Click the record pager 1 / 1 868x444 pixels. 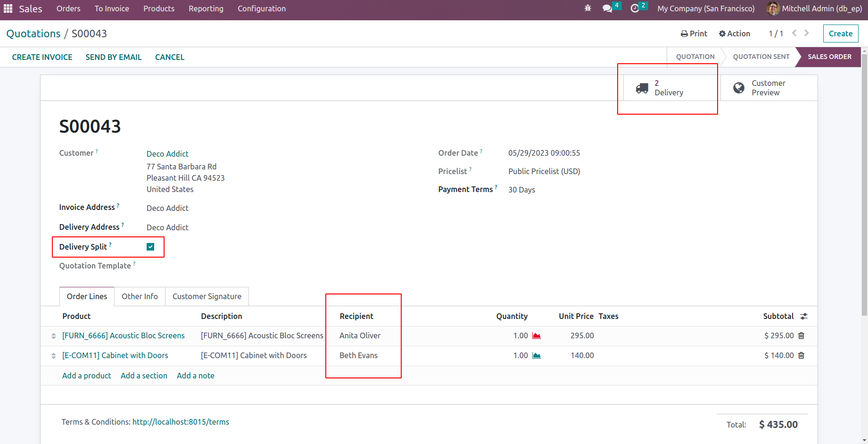click(776, 34)
